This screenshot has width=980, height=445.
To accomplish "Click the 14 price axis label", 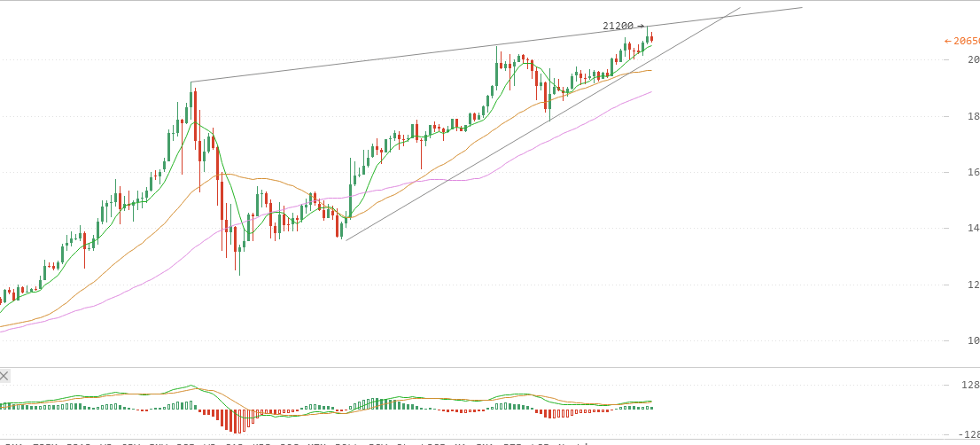I will tap(972, 228).
